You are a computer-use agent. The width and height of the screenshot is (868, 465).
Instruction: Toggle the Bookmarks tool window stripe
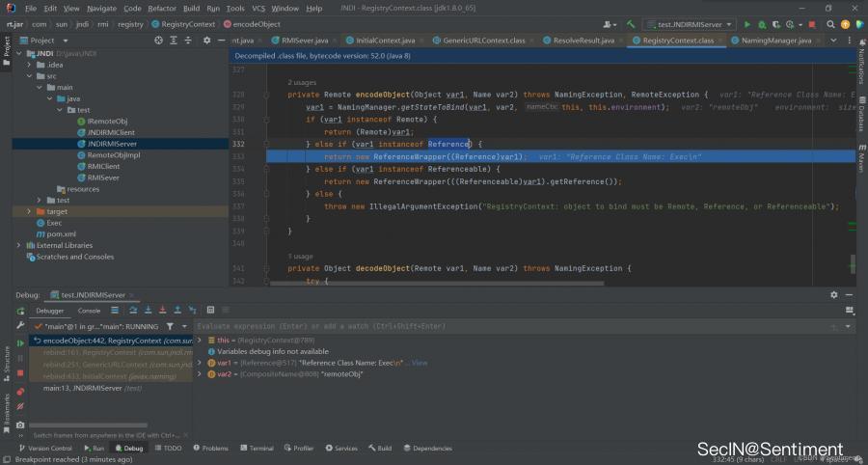coord(5,409)
